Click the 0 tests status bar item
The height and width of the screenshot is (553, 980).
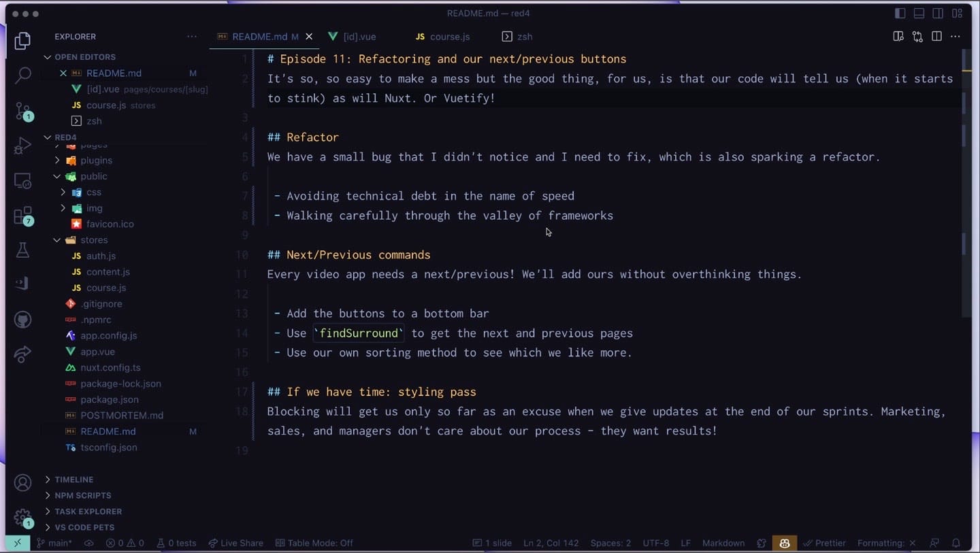tap(177, 543)
